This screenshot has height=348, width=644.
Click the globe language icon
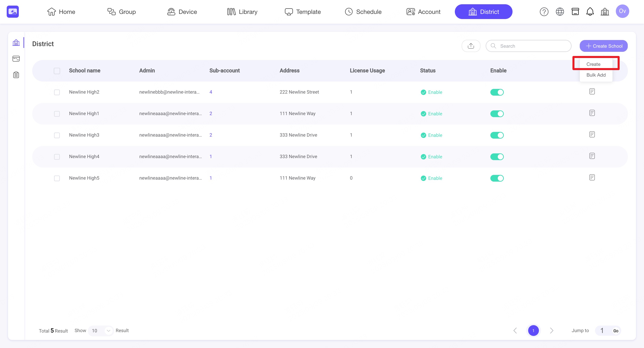pyautogui.click(x=559, y=12)
